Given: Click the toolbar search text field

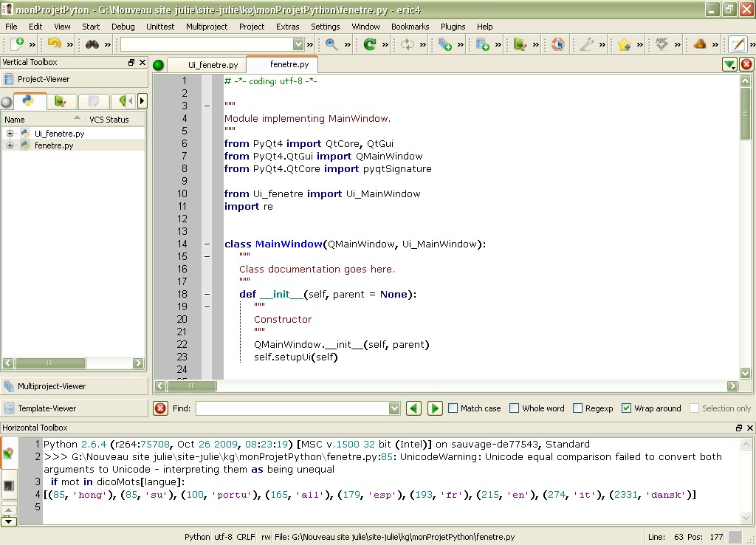Looking at the screenshot, I should 207,44.
